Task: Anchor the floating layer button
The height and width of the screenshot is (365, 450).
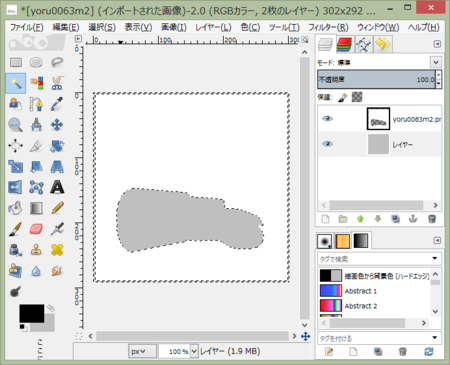Action: [x=413, y=219]
